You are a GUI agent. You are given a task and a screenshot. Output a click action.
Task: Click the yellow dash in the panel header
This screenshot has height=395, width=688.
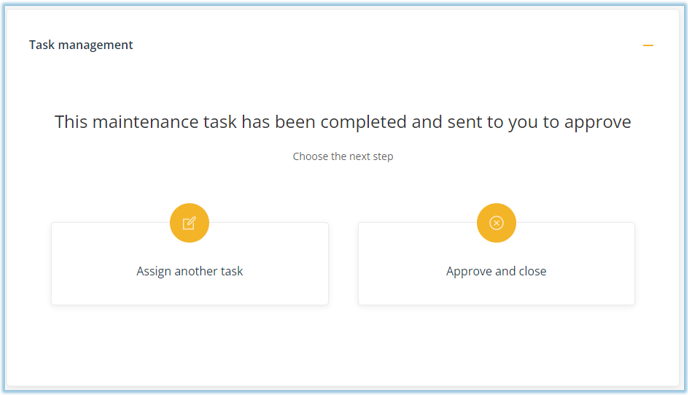pos(648,45)
